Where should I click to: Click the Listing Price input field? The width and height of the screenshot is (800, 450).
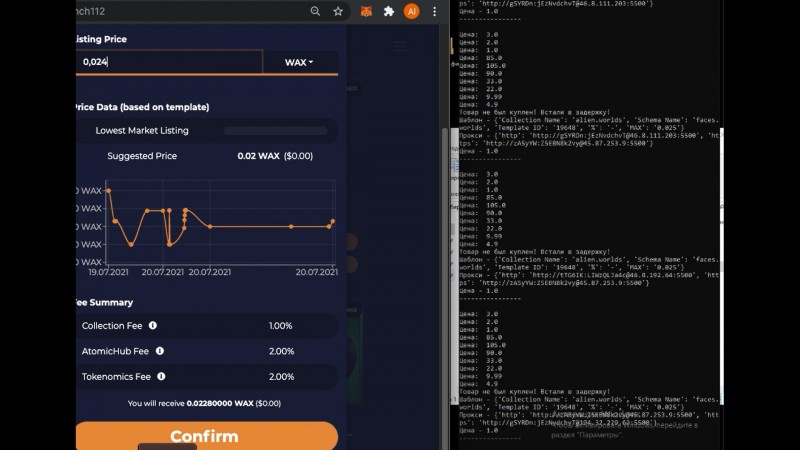[x=169, y=62]
